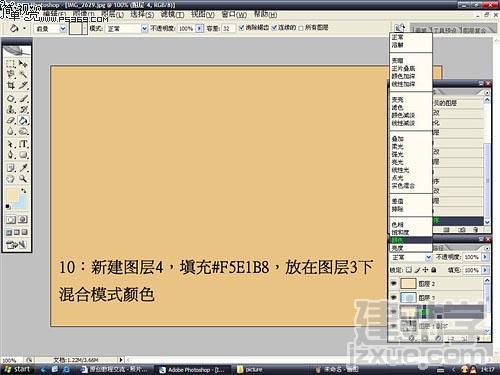Choose 正片叠底 in the blend mode list
500x375 pixels.
tap(403, 68)
